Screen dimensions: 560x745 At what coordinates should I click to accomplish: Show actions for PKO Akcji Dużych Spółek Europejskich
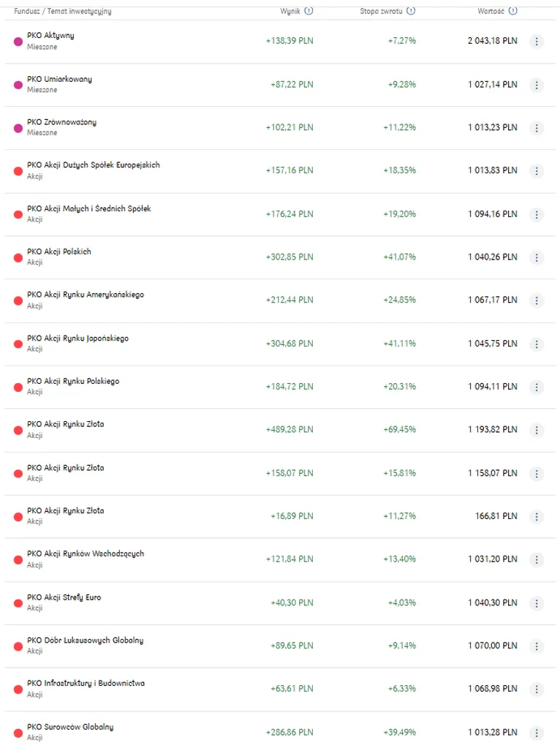[x=537, y=170]
